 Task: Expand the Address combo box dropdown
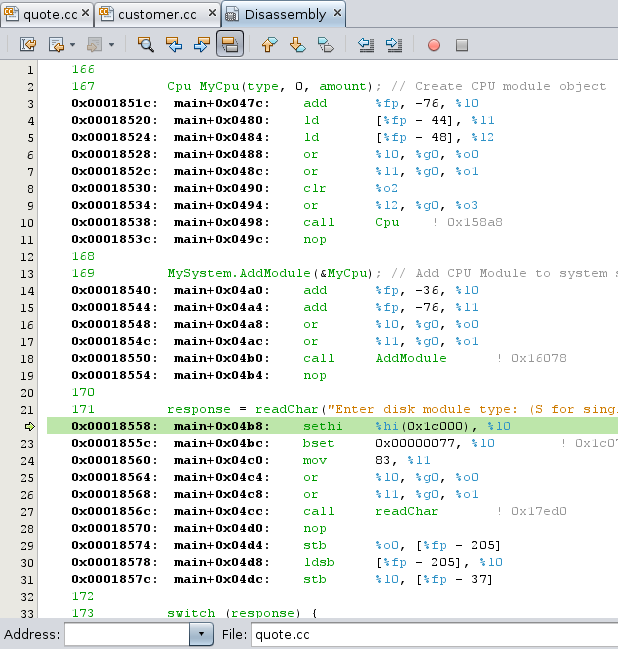coord(201,634)
